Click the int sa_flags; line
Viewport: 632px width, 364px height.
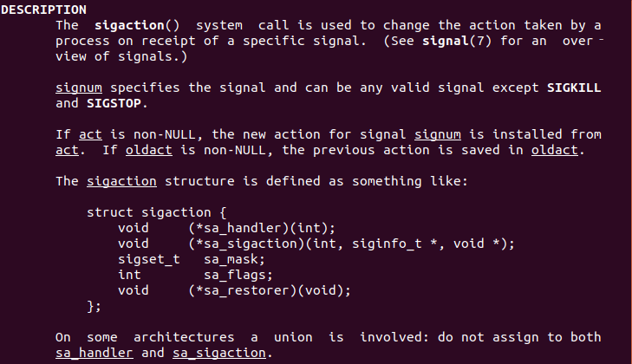click(195, 275)
